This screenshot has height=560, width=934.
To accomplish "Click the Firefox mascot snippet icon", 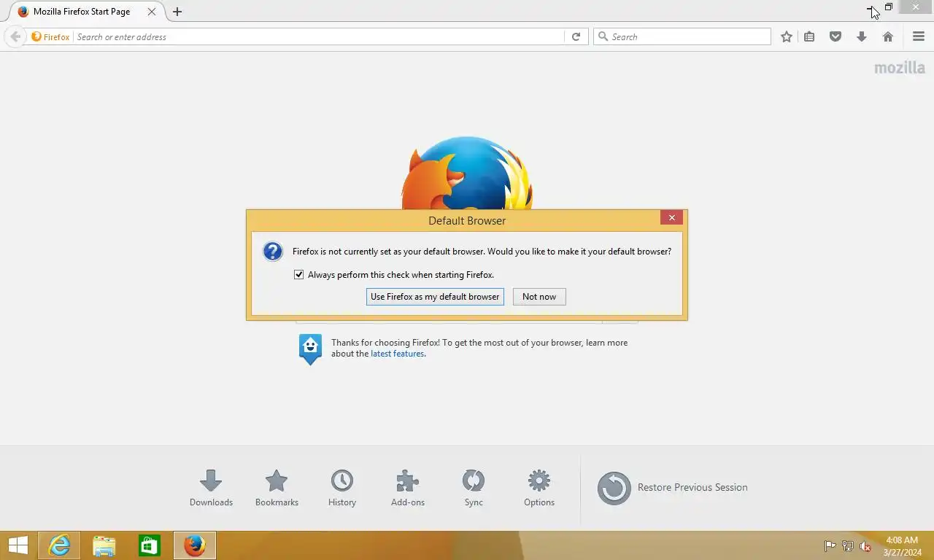I will tap(310, 349).
